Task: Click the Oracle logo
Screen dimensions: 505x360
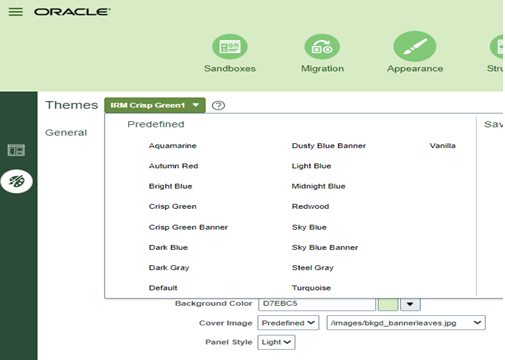Action: coord(72,12)
